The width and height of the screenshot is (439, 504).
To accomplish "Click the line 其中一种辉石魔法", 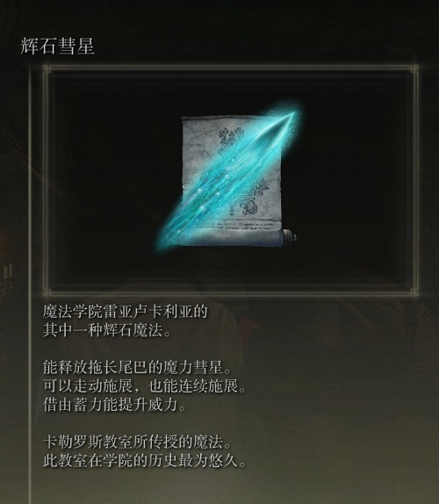I will [x=107, y=330].
